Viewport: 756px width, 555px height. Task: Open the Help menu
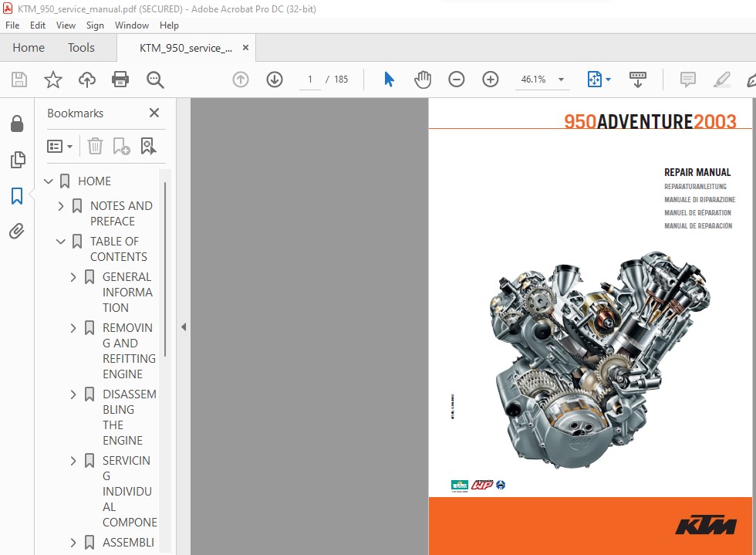pyautogui.click(x=169, y=25)
